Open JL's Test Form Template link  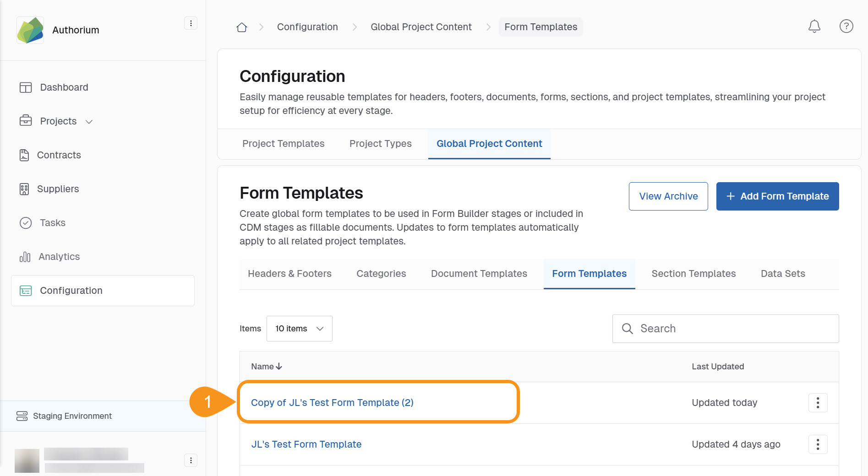pos(306,444)
